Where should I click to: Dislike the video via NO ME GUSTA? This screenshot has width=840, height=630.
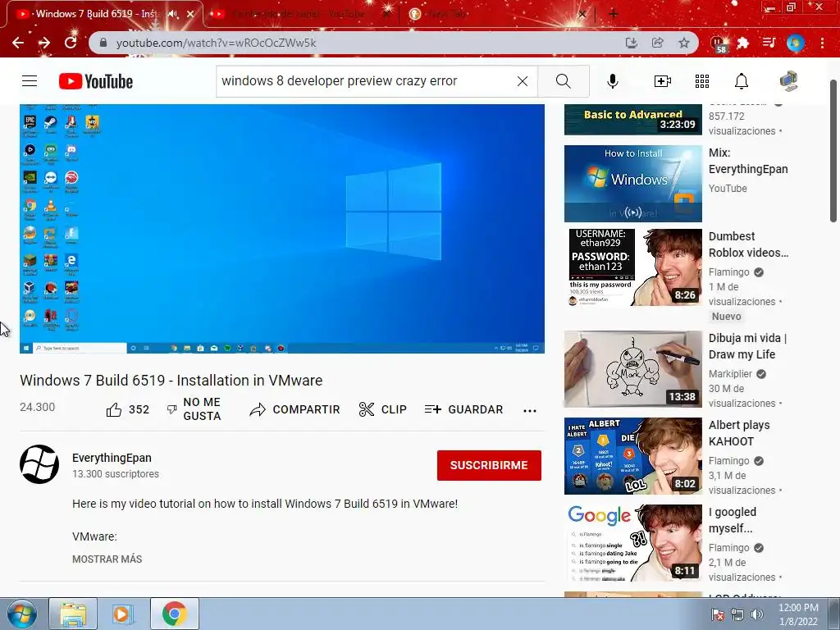(x=194, y=409)
